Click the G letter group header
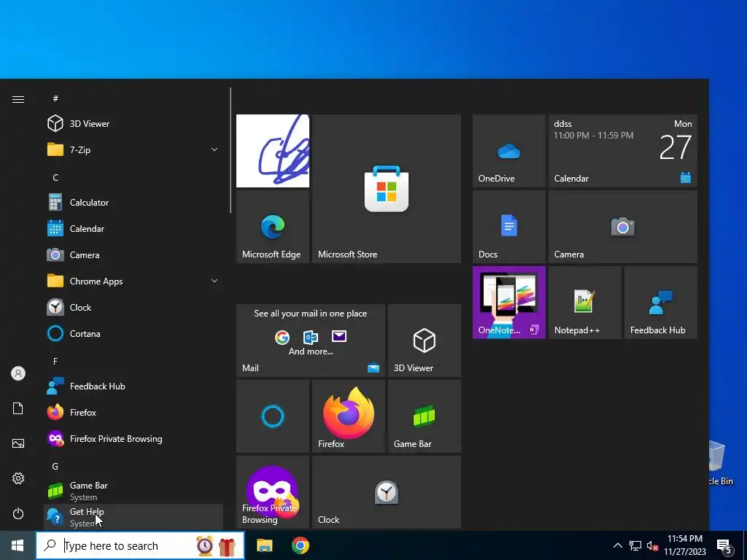This screenshot has width=747, height=560. 55,466
